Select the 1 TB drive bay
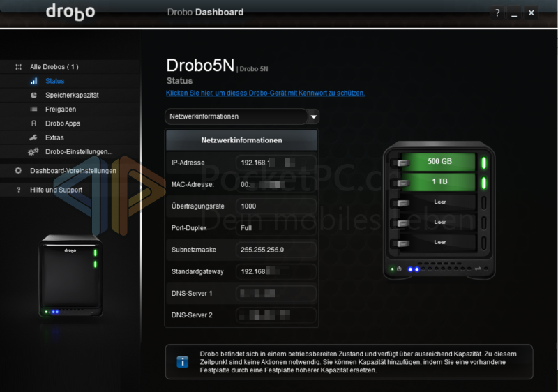Image resolution: width=558 pixels, height=392 pixels. (439, 182)
